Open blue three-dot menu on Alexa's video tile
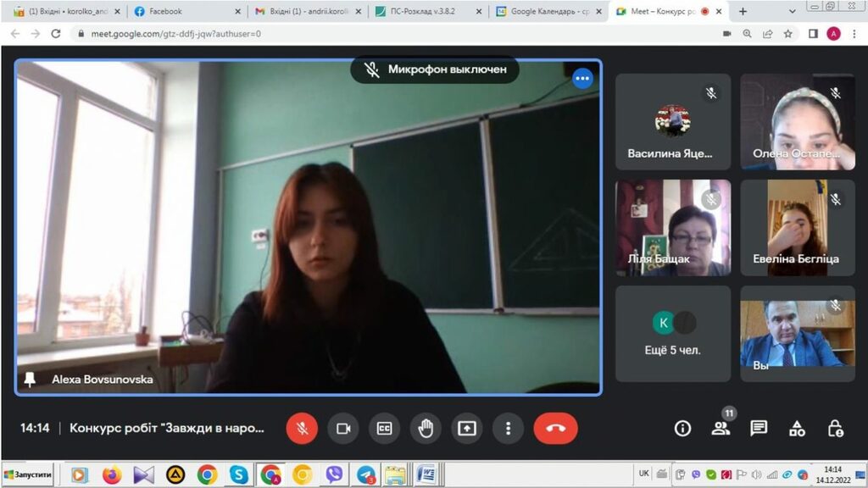868x488 pixels. coord(582,79)
